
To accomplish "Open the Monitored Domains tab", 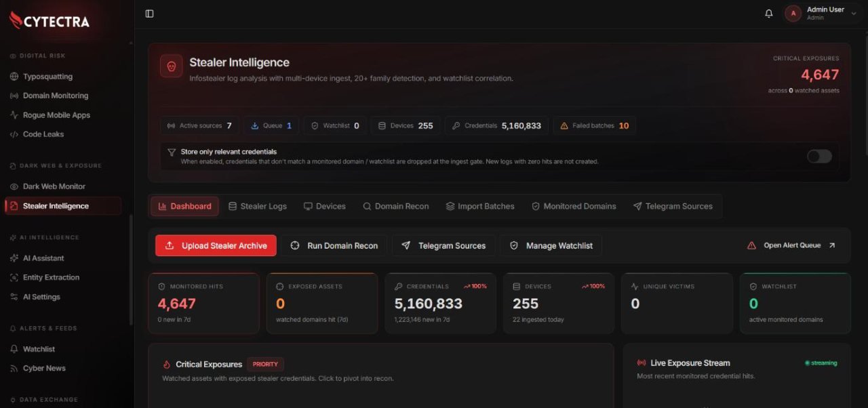I will 574,206.
